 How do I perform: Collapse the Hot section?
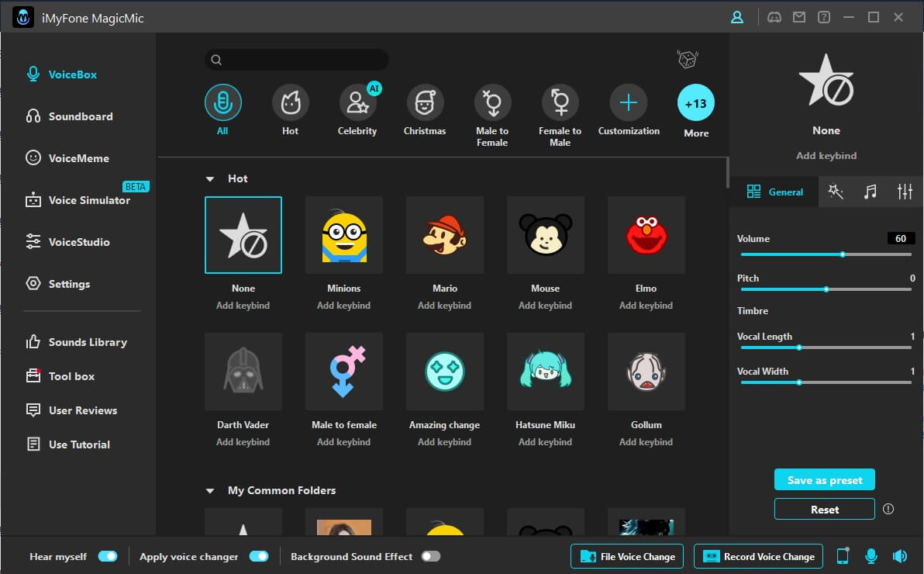pyautogui.click(x=210, y=178)
